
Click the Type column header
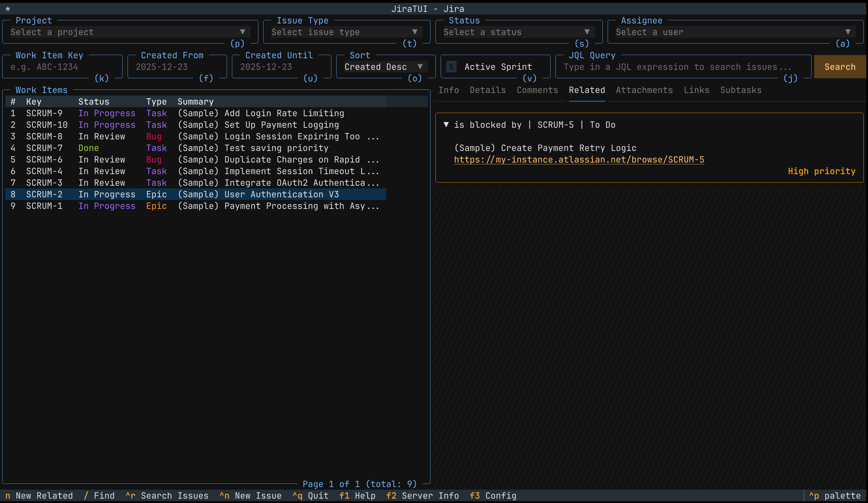156,102
